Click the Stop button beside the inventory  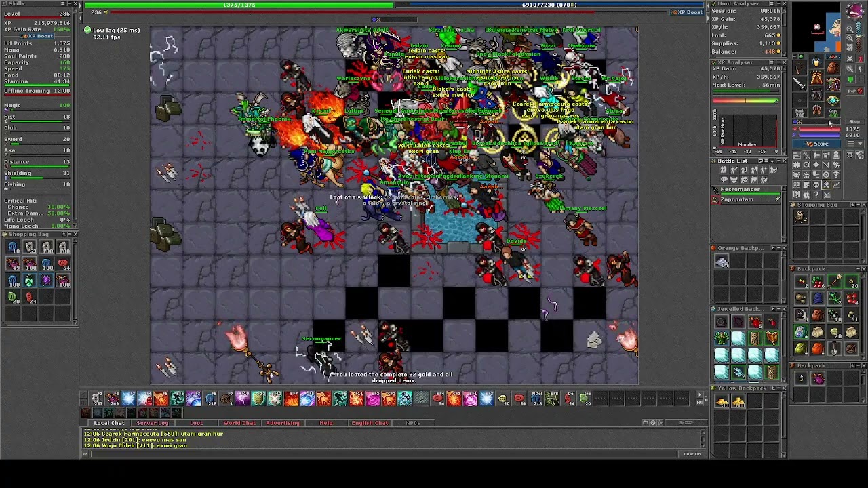tap(855, 121)
